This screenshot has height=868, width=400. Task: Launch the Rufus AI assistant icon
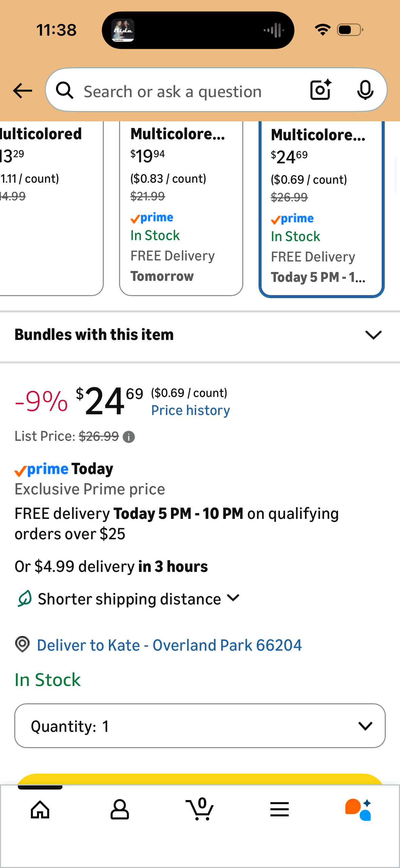click(x=358, y=810)
